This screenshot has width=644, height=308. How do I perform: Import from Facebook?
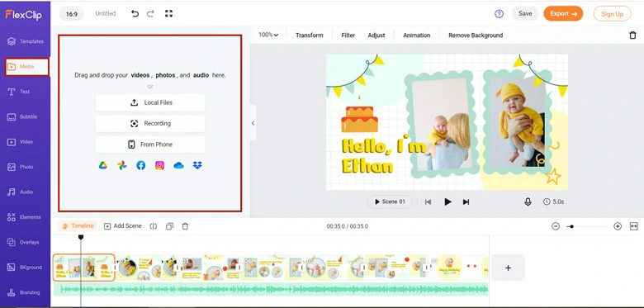[141, 165]
